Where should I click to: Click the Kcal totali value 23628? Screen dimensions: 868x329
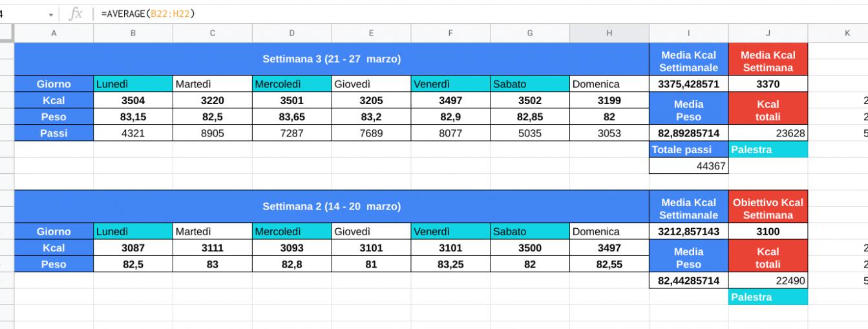(x=768, y=134)
